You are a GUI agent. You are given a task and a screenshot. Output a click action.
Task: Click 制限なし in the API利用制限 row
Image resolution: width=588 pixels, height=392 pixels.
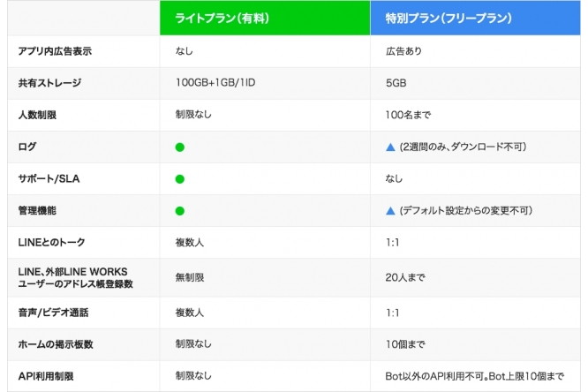click(x=193, y=376)
